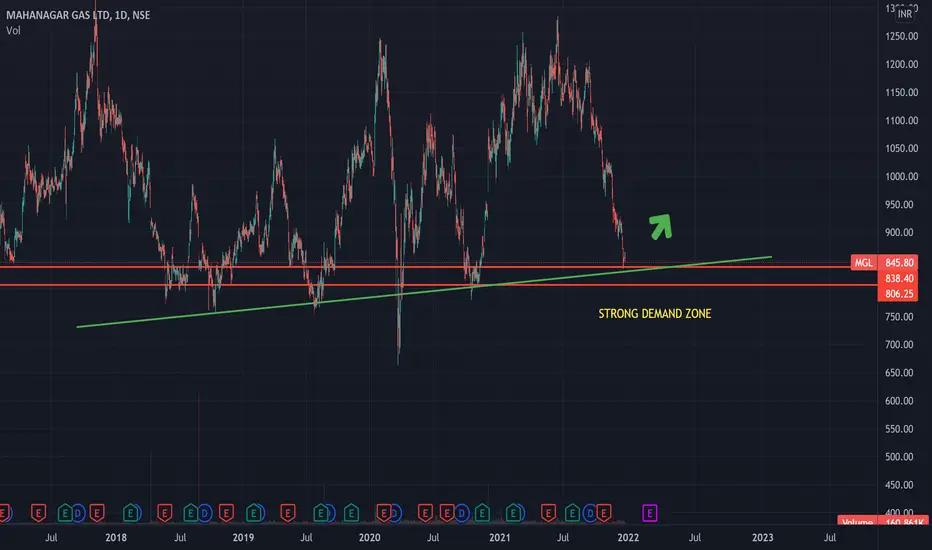Click the Vol indicator legend
The width and height of the screenshot is (932, 550).
[13, 30]
